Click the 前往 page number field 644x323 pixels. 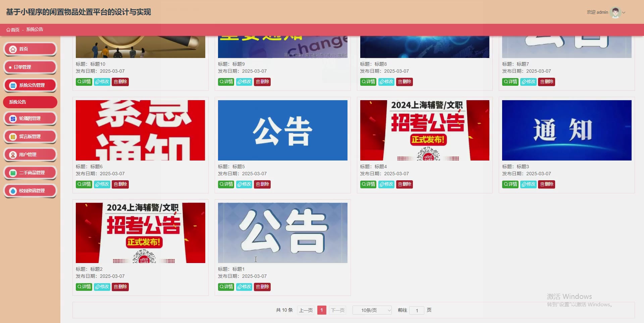417,310
